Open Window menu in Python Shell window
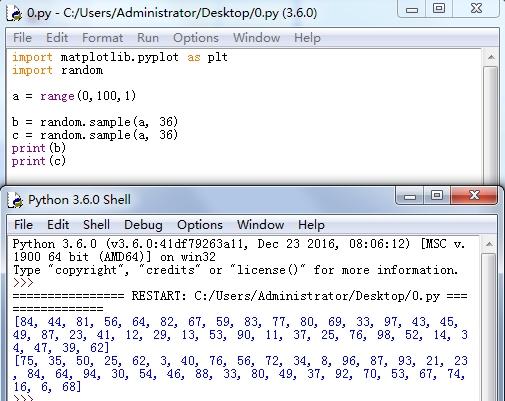This screenshot has width=505, height=401. click(x=260, y=225)
